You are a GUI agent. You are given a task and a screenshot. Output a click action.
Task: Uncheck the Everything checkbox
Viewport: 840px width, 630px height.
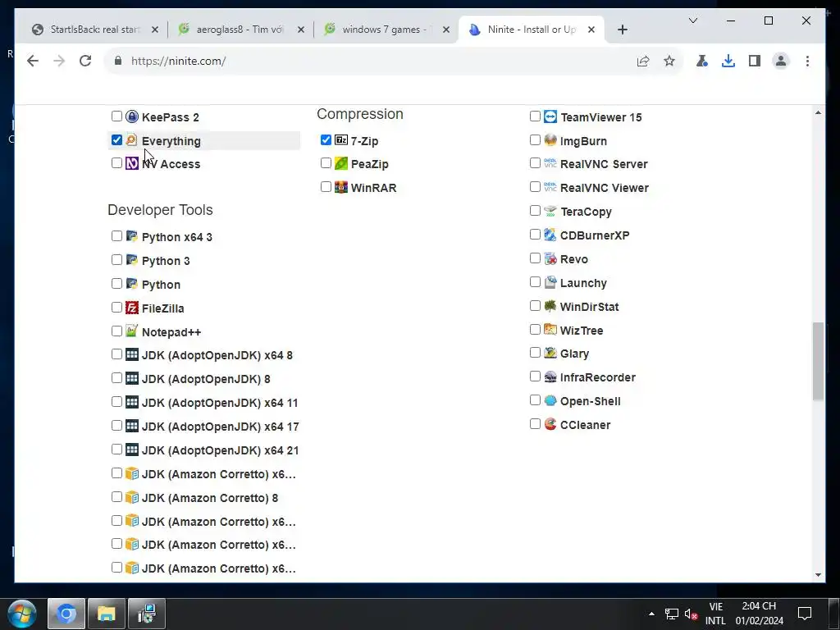pos(116,139)
